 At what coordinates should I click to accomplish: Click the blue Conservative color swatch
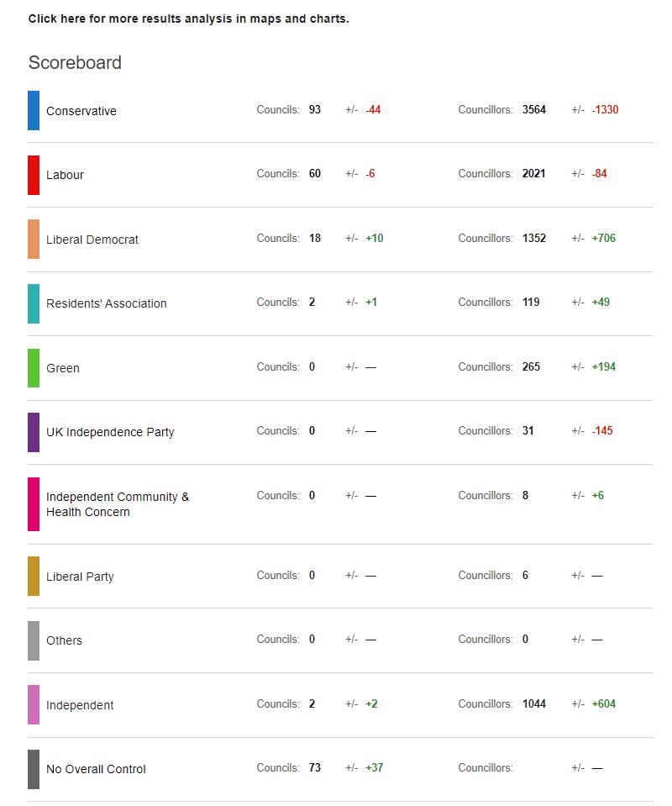coord(34,111)
